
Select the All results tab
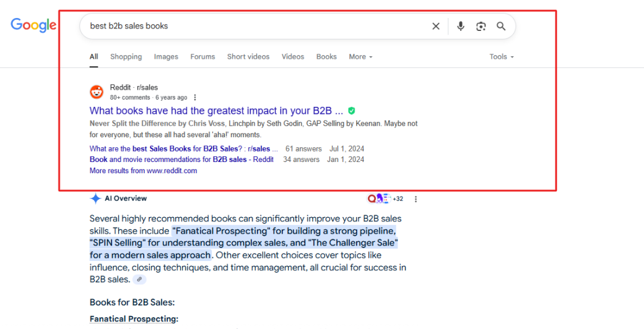[x=94, y=57]
